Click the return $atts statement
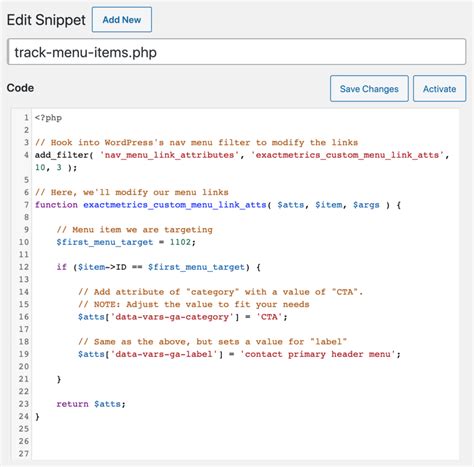Viewport: 474px width, 467px height. [x=91, y=404]
